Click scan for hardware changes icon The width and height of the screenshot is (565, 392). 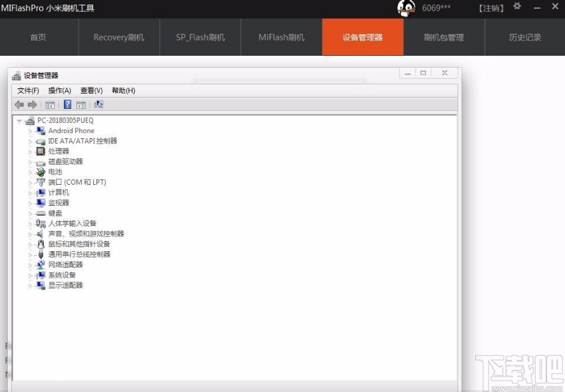tap(99, 104)
